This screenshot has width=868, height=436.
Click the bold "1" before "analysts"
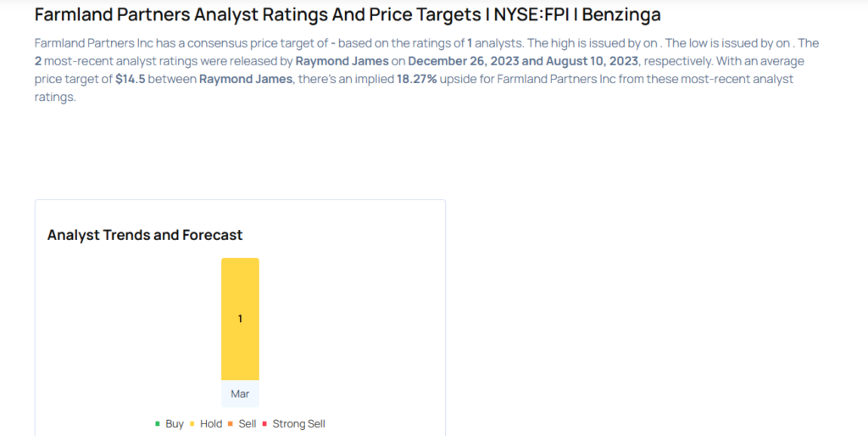[x=470, y=43]
